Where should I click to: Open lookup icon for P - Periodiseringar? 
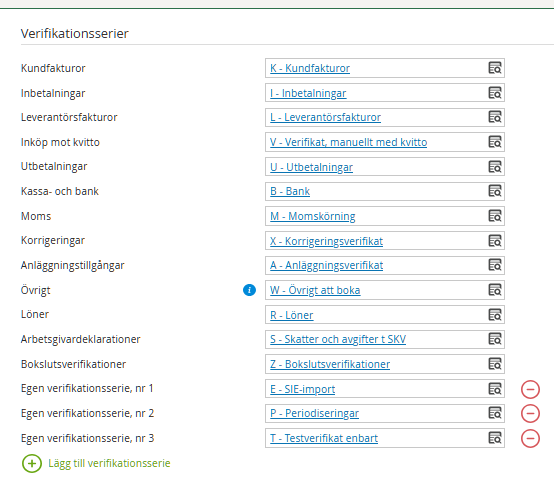(495, 413)
